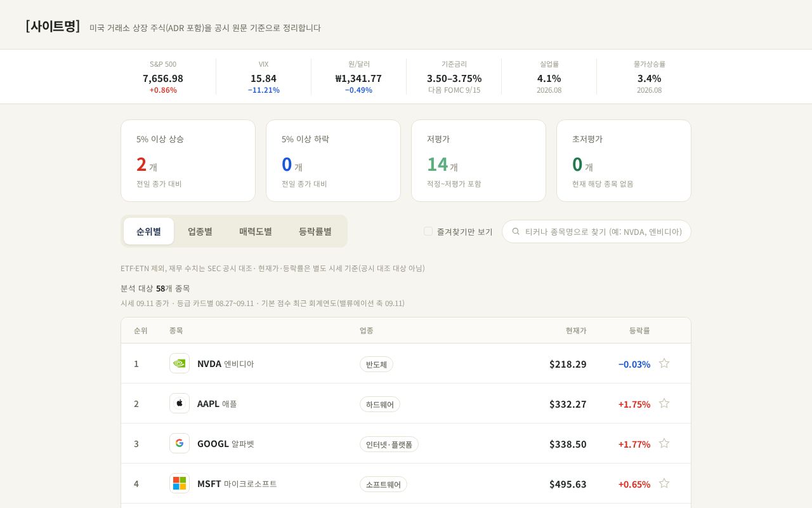812x508 pixels.
Task: Click the search magnifier icon
Action: pos(516,231)
